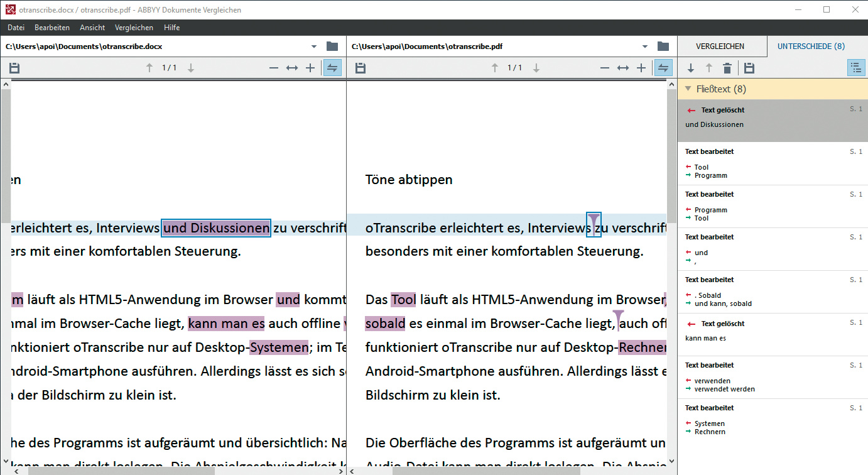Click the highlighted word 'Tool' in the pdf
The height and width of the screenshot is (475, 868).
coord(403,300)
